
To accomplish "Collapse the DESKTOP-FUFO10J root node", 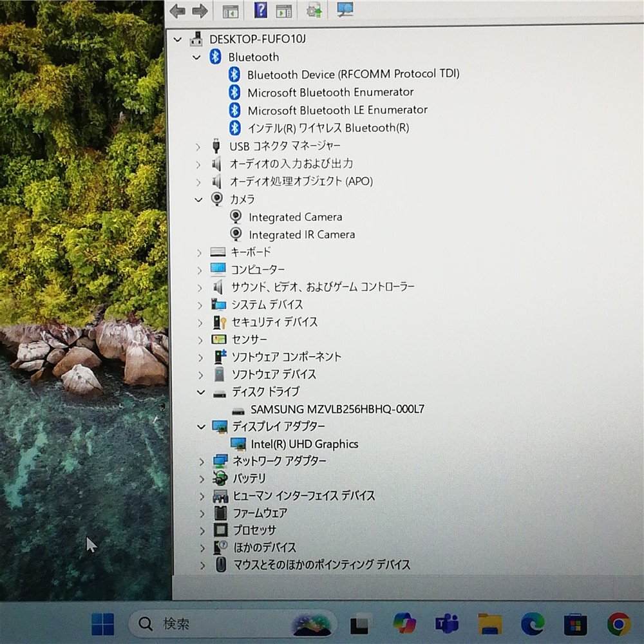I will pos(178,39).
